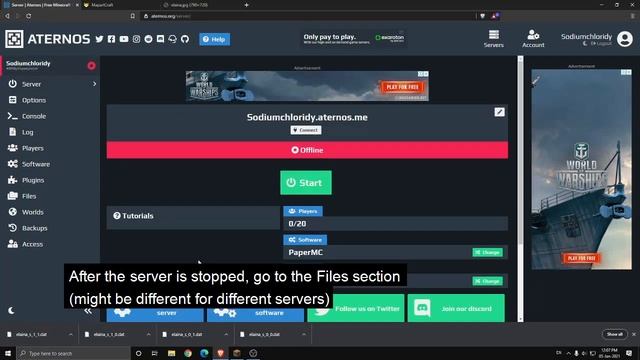
Task: Click the exaroton Only pay to play ad
Action: coord(353,39)
